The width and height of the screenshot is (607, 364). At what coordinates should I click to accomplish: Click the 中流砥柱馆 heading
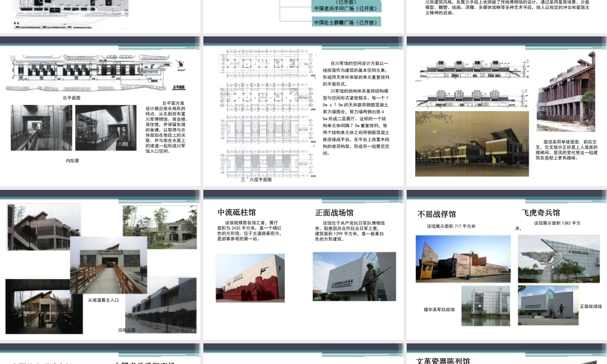pyautogui.click(x=237, y=212)
